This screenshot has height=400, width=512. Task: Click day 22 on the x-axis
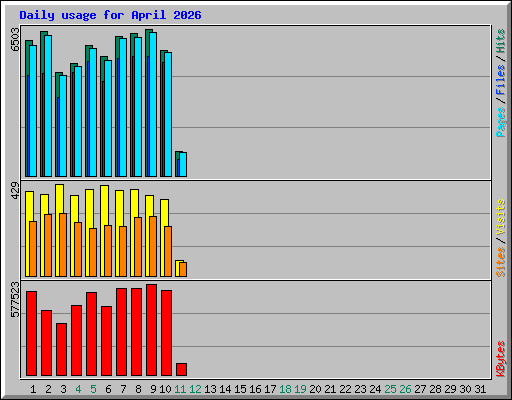tap(345, 389)
